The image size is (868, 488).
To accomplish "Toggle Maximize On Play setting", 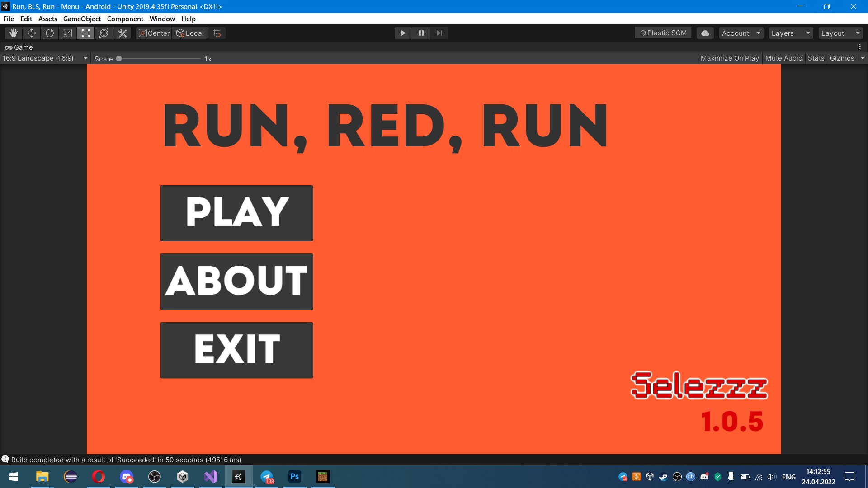I will tap(730, 58).
